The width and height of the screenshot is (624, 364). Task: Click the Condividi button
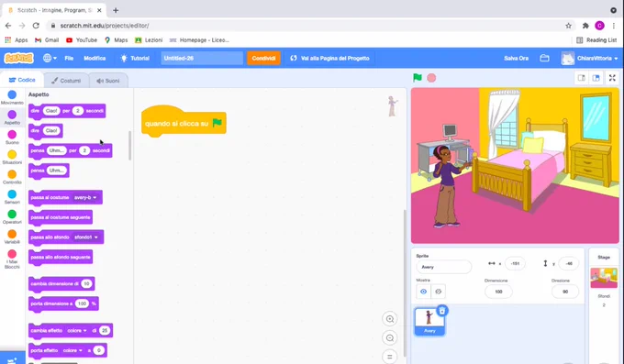pyautogui.click(x=263, y=58)
